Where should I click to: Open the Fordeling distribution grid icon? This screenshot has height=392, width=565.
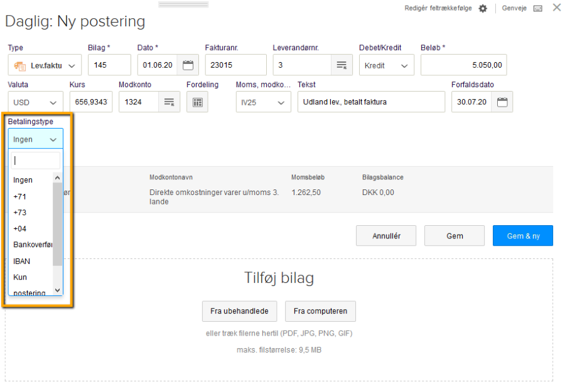[x=198, y=102]
